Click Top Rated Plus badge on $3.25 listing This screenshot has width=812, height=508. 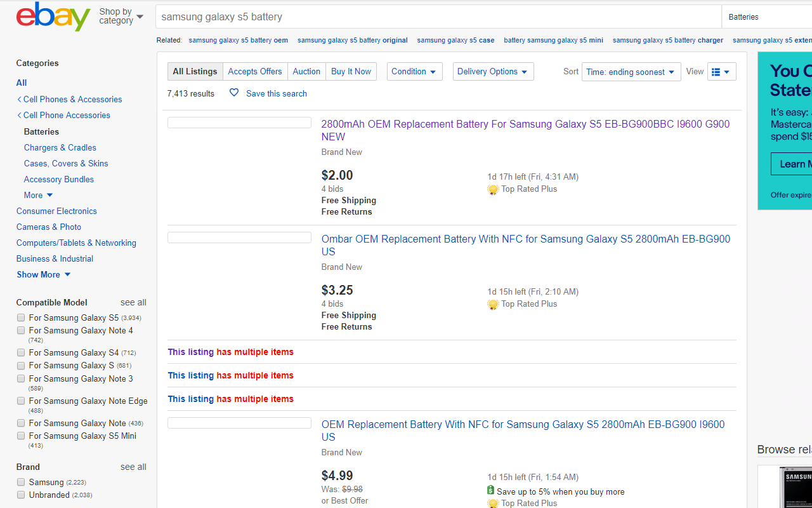click(522, 304)
